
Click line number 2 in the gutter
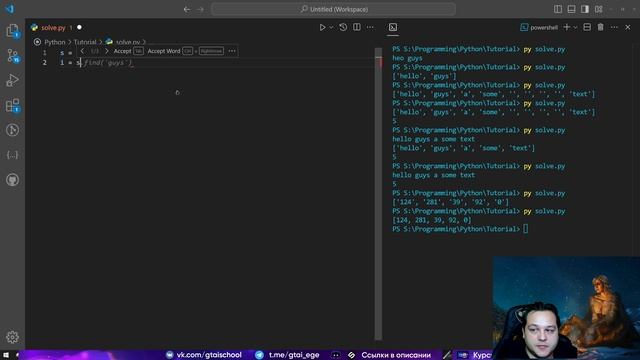click(44, 62)
